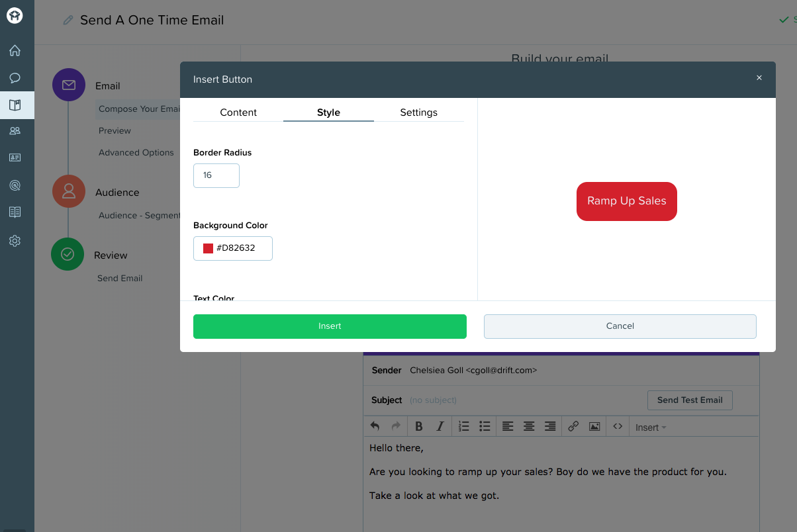Viewport: 797px width, 532px height.
Task: Insert a hyperlink via link icon
Action: [573, 427]
